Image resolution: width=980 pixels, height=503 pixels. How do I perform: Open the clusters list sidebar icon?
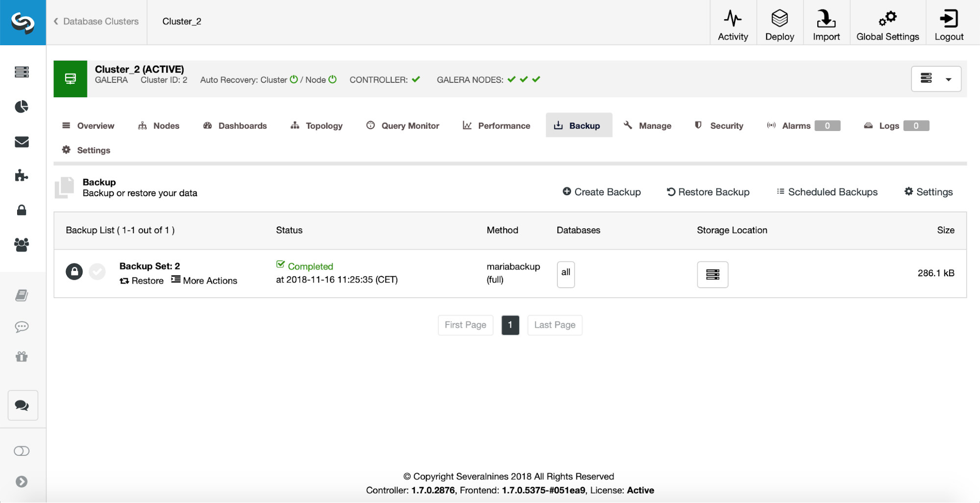click(22, 72)
